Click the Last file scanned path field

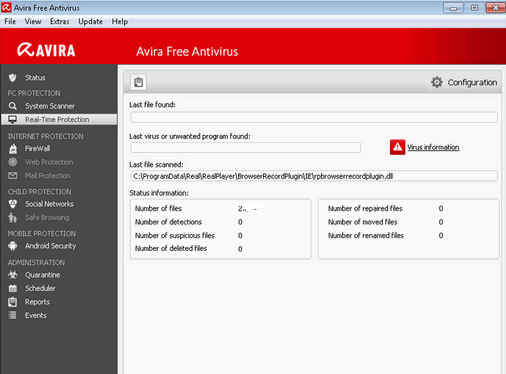click(314, 176)
